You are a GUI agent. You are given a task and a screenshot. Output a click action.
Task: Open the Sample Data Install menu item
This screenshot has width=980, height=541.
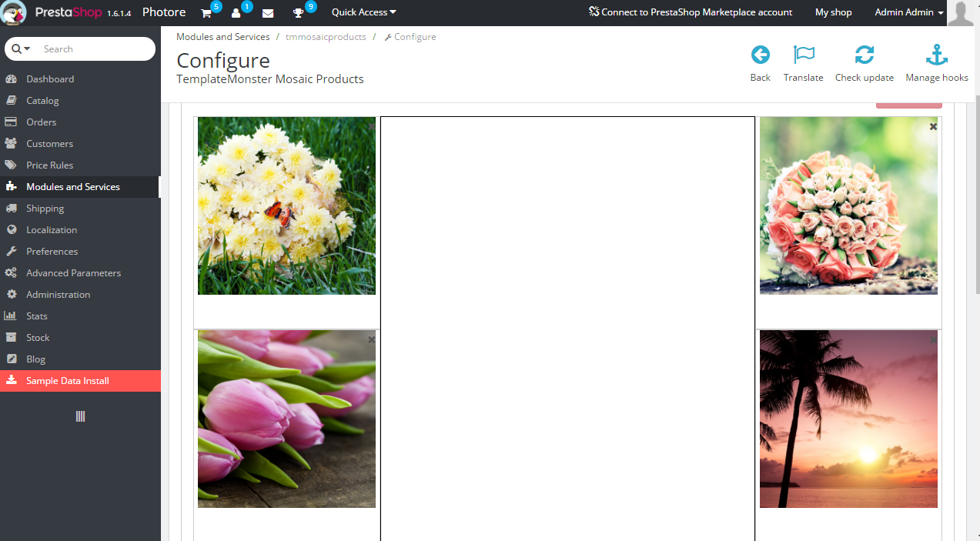[80, 381]
